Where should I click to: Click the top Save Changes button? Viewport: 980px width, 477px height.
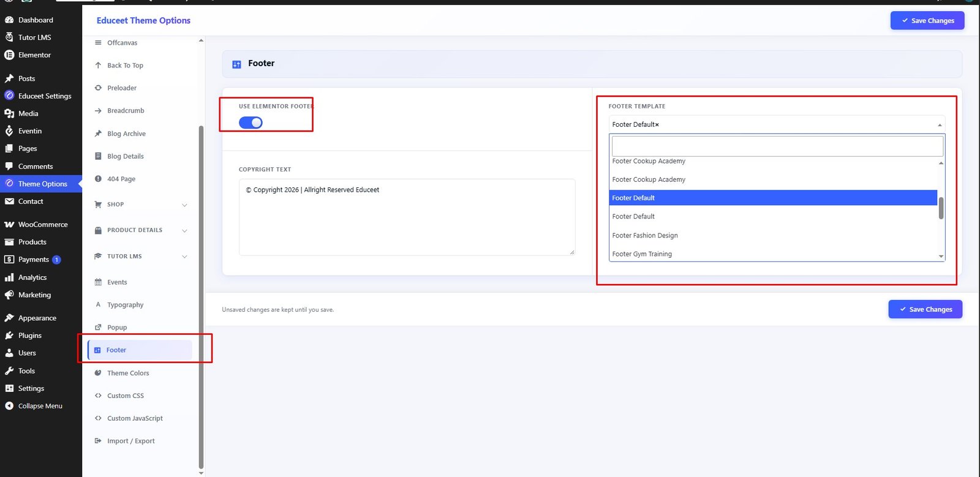point(927,20)
